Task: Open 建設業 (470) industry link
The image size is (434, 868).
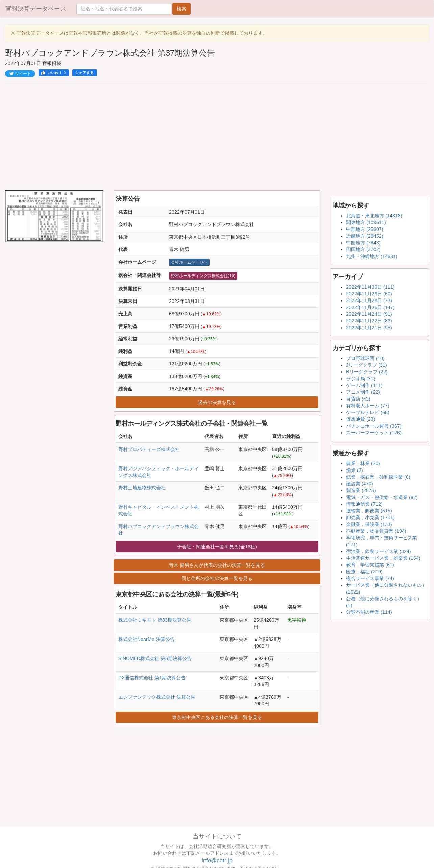Action: pos(359,484)
